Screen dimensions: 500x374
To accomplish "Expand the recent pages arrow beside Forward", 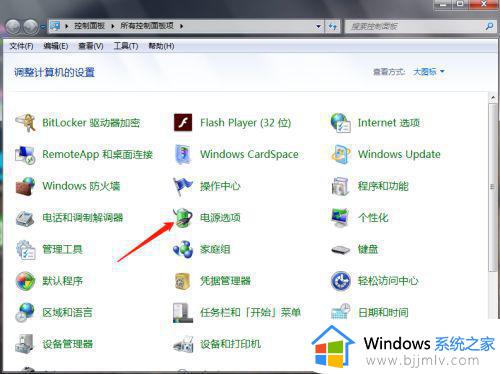I will [43, 26].
